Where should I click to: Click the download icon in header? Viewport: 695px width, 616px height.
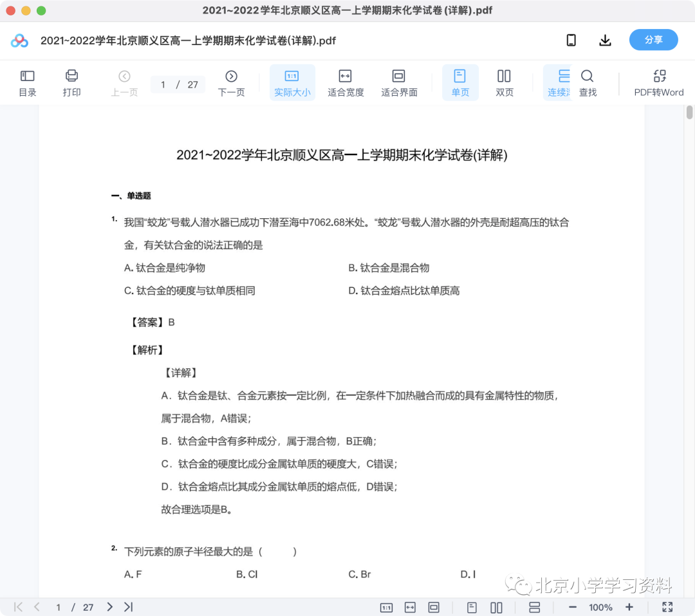(x=605, y=41)
